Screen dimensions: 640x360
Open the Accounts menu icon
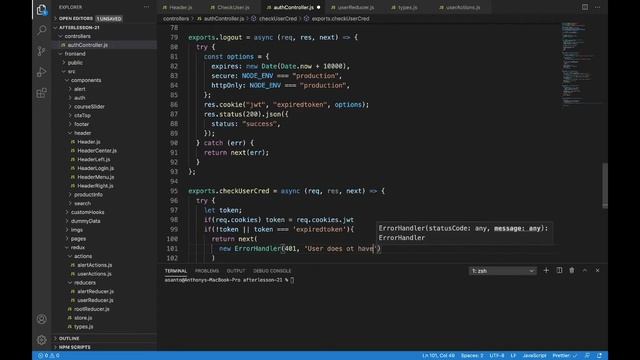(42, 319)
